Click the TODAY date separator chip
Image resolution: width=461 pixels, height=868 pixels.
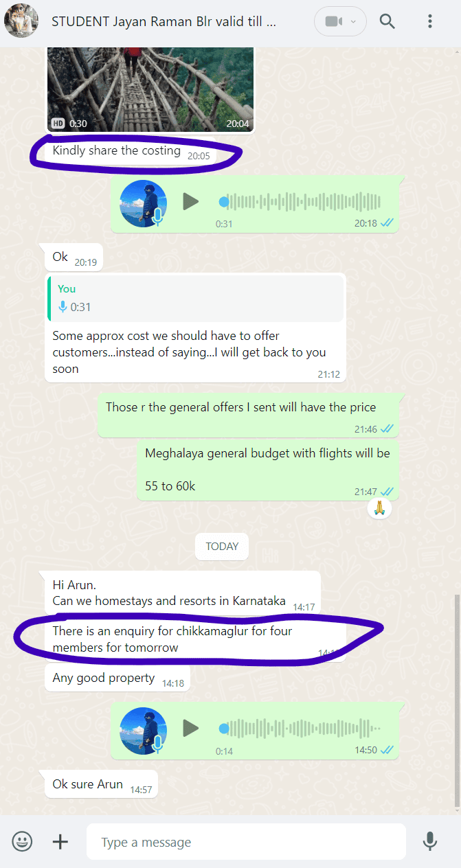[x=222, y=547]
